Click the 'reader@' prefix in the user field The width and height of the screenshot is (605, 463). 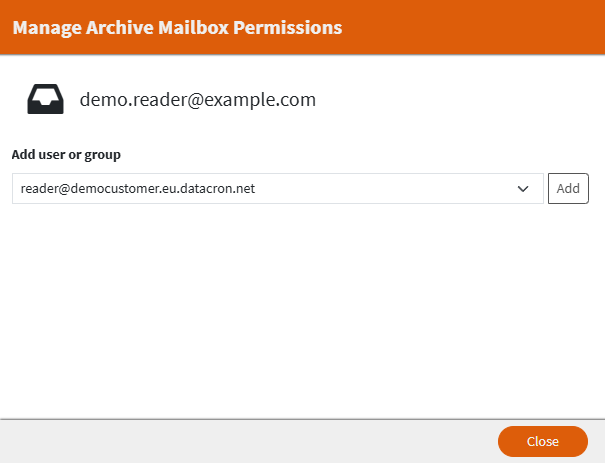click(41, 188)
